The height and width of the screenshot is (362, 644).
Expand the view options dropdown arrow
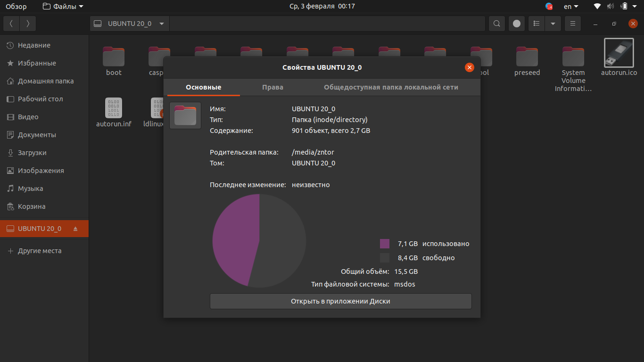click(553, 24)
